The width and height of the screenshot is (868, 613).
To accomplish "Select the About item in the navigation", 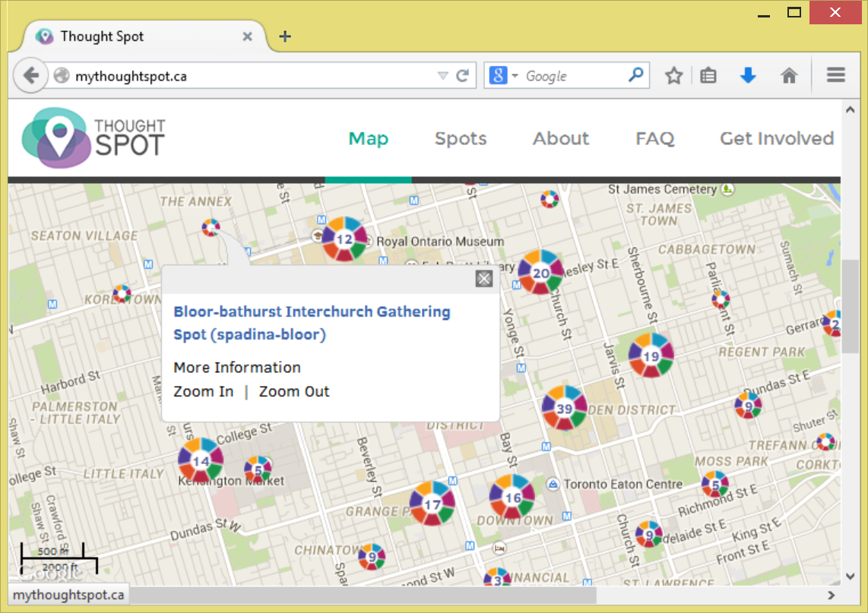I will coord(560,138).
